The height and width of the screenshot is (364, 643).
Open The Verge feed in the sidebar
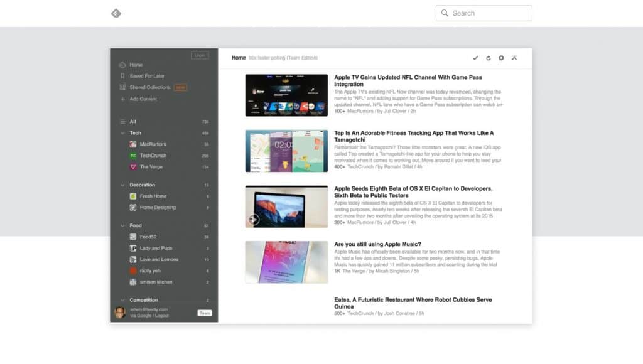(151, 167)
